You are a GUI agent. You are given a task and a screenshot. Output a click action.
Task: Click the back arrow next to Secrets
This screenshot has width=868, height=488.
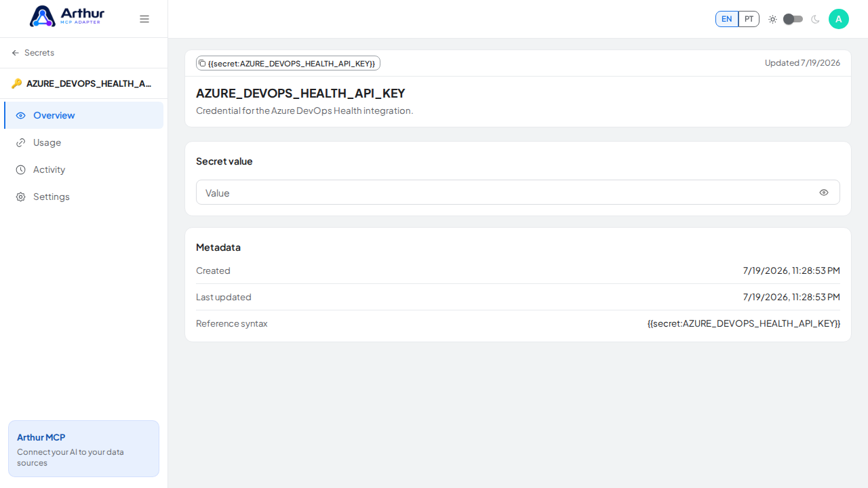16,53
